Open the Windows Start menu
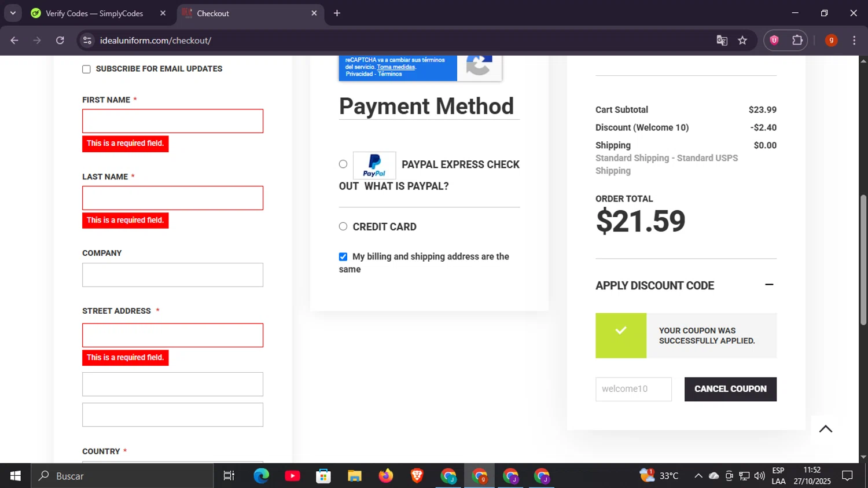This screenshot has width=868, height=488. pyautogui.click(x=16, y=476)
